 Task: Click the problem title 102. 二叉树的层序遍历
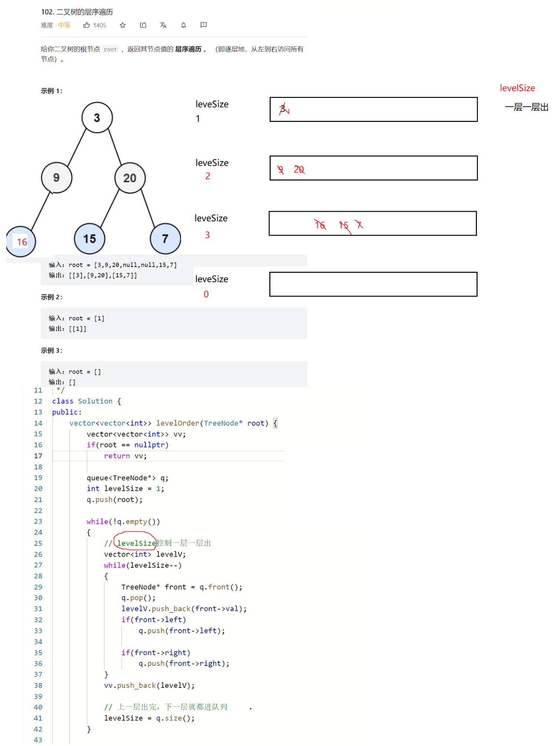pos(77,12)
